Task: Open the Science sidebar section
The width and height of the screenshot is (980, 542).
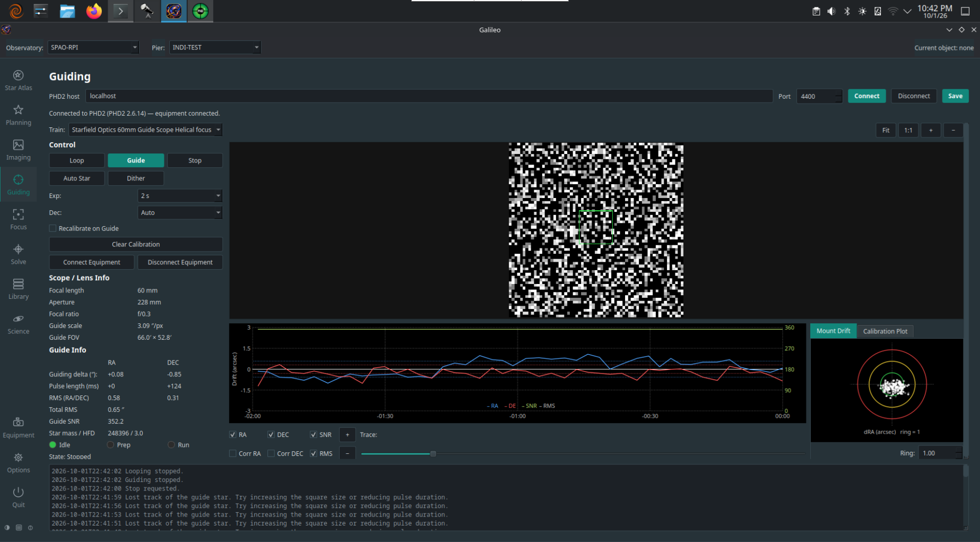Action: coord(18,324)
